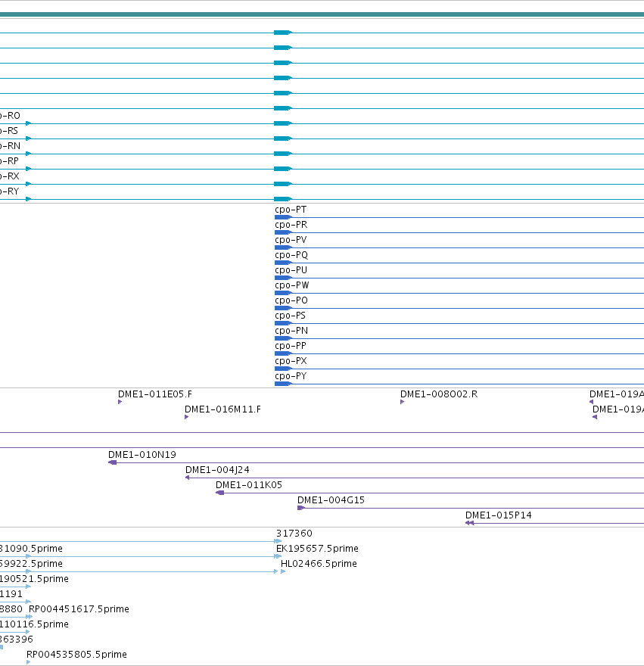The image size is (644, 666).
Task: Click the blue exon box under cpo-PW
Action: click(283, 293)
